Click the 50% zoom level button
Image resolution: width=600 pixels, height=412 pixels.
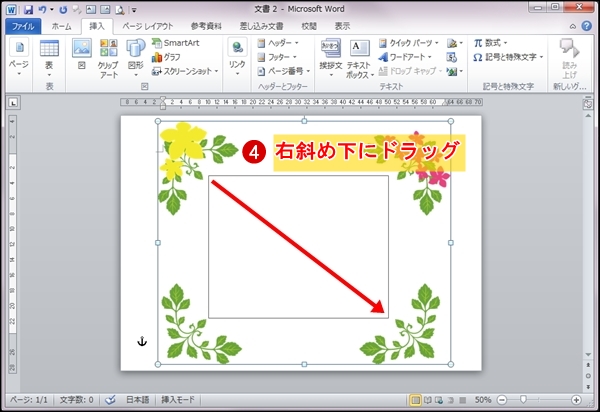click(x=483, y=400)
